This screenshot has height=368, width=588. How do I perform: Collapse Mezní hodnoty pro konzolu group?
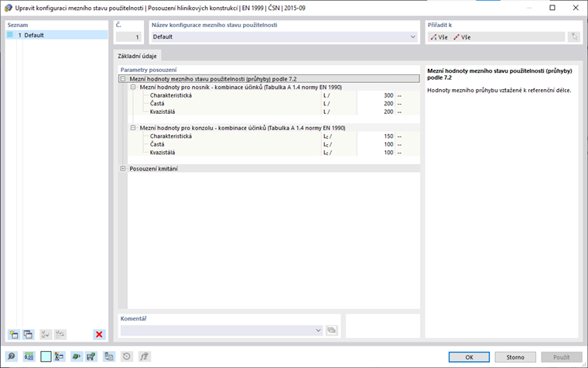click(133, 128)
